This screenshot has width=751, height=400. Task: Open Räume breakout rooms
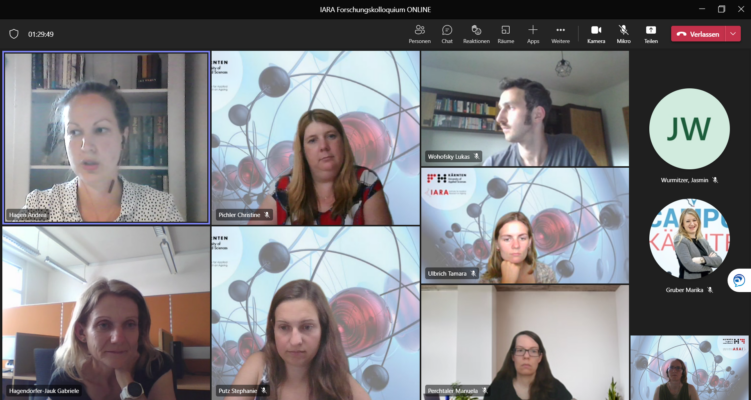click(x=506, y=33)
